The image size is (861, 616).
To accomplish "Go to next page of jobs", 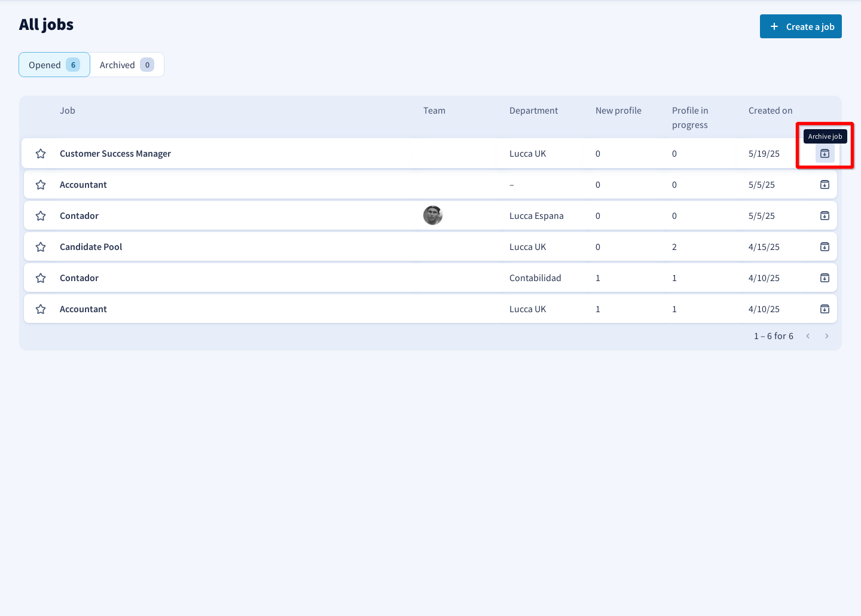I will tap(827, 336).
